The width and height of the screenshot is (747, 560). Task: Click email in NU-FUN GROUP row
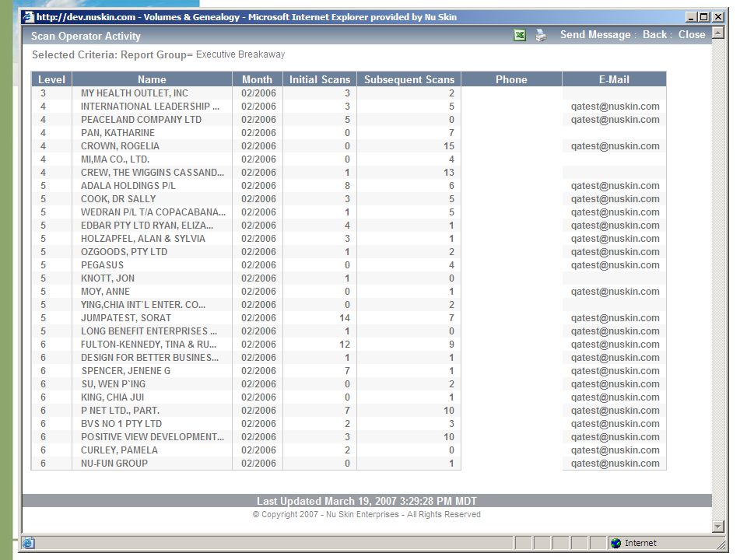tap(615, 464)
